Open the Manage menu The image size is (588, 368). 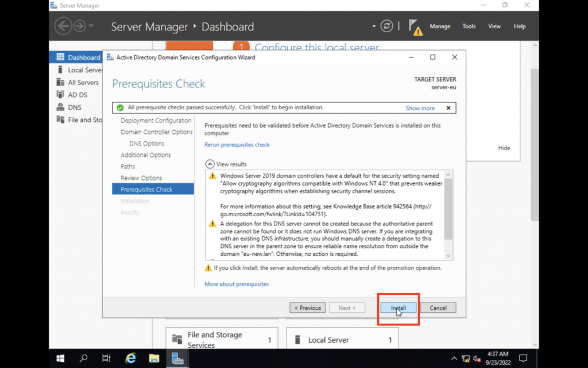440,26
